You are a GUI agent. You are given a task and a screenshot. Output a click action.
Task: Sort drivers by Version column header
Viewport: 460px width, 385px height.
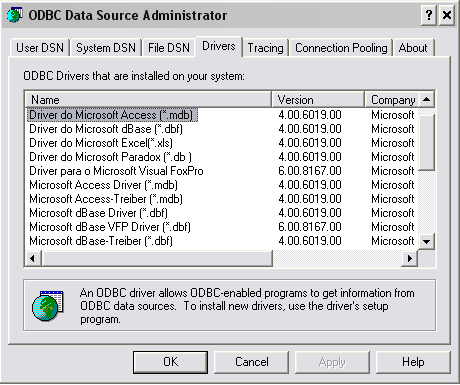318,100
